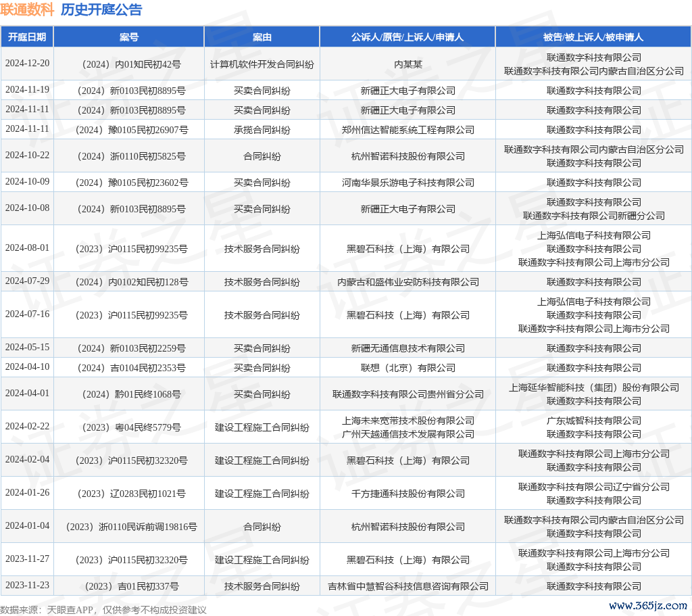Click the 被告/被上诉人/被申请人 column header
Screen dimensions: 692x616
[593, 37]
